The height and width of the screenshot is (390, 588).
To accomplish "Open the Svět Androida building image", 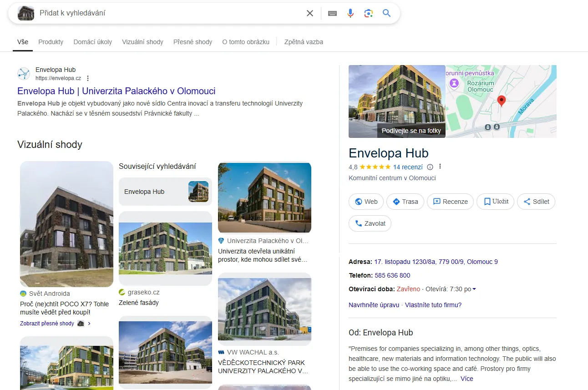I will pos(66,224).
